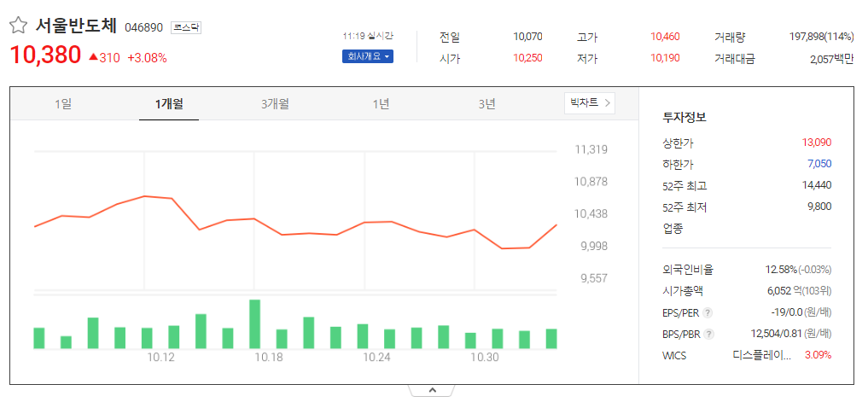Click the 52주 최저 value 9,800
The height and width of the screenshot is (402, 868).
(819, 207)
